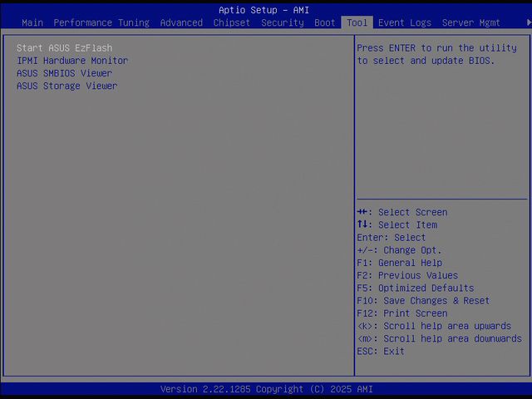Click the 'F2: Previous Values' hint
The width and height of the screenshot is (532, 399).
tap(407, 275)
